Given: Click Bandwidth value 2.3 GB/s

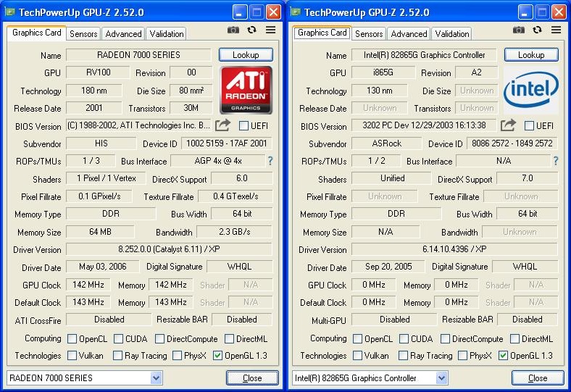Looking at the screenshot, I should [235, 232].
